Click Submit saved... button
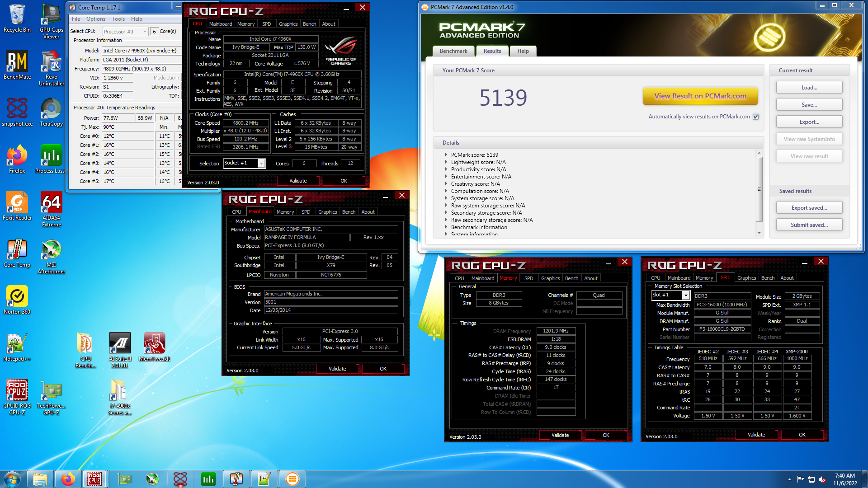This screenshot has width=868, height=488. [x=809, y=225]
